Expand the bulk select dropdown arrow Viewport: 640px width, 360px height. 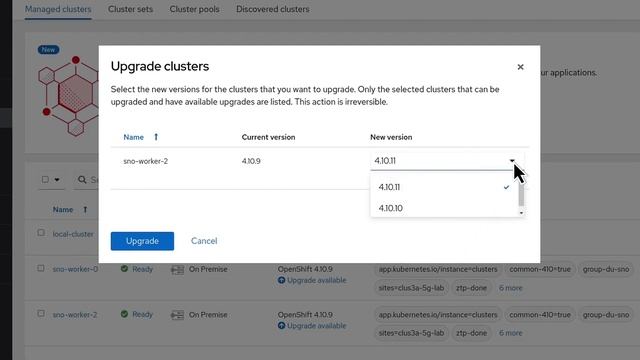coord(57,180)
